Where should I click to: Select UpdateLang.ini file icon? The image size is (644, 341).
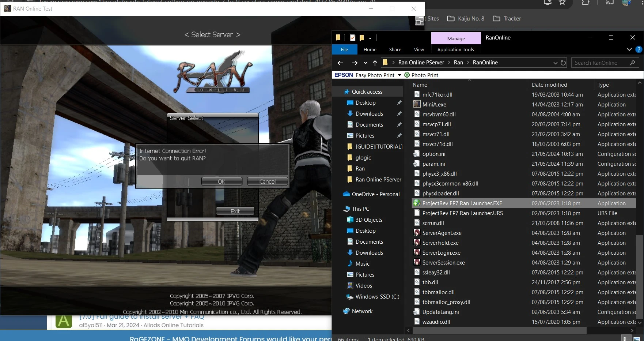(x=417, y=312)
